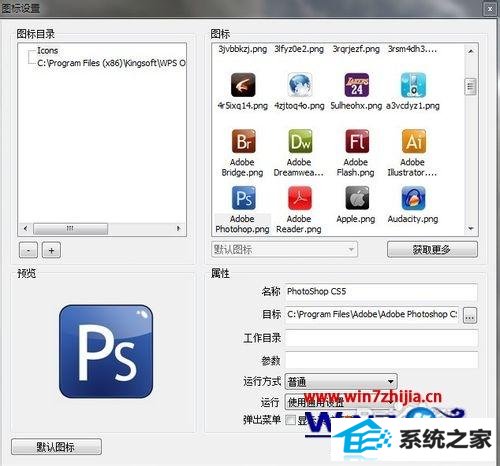Select the 4zjtoq4o.png globe icon

(x=300, y=85)
